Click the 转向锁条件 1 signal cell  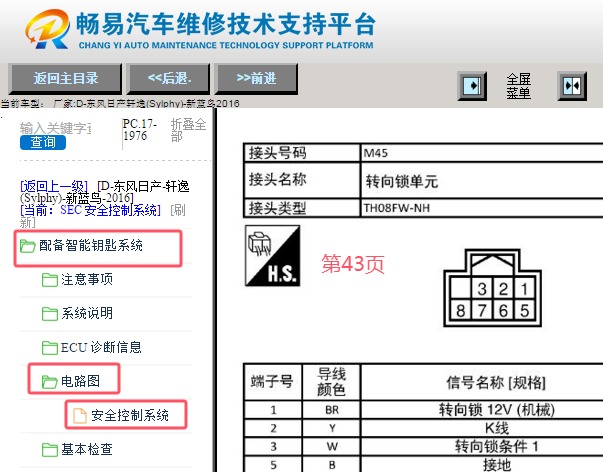coord(482,446)
